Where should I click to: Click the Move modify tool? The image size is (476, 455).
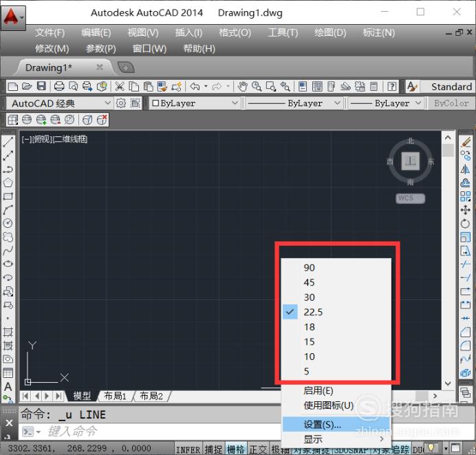click(466, 210)
